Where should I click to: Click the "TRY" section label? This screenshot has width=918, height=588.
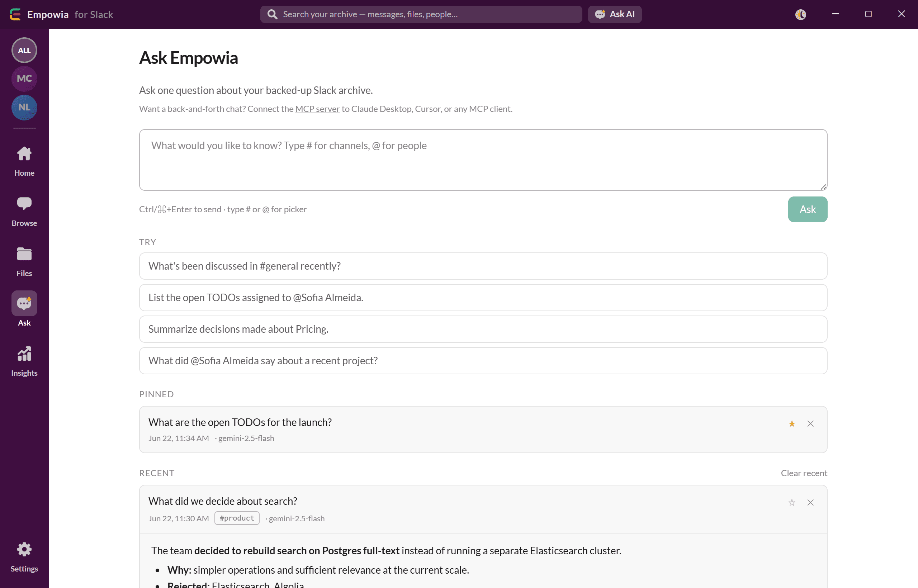(148, 242)
